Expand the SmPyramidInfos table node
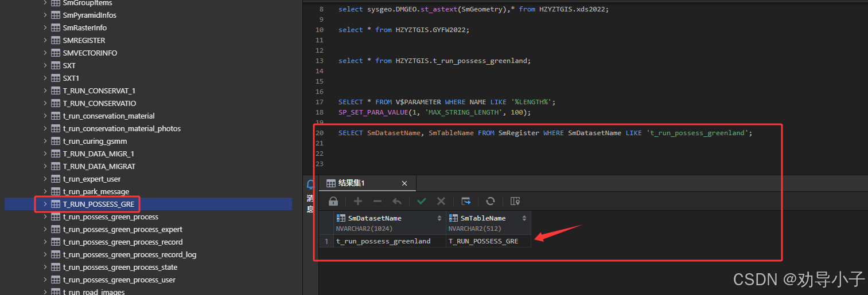Viewport: 868px width, 295px height. point(45,15)
